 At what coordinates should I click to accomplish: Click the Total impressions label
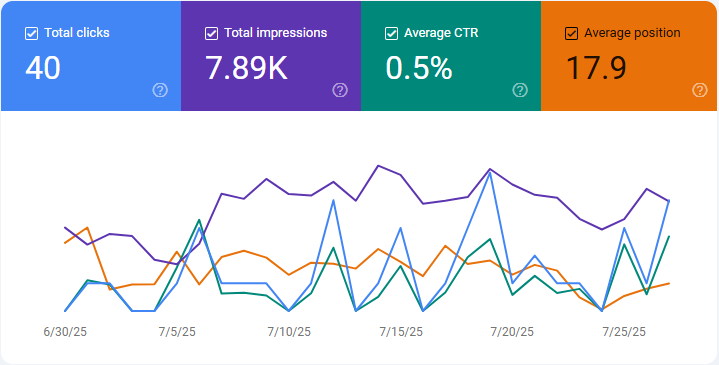pos(276,33)
